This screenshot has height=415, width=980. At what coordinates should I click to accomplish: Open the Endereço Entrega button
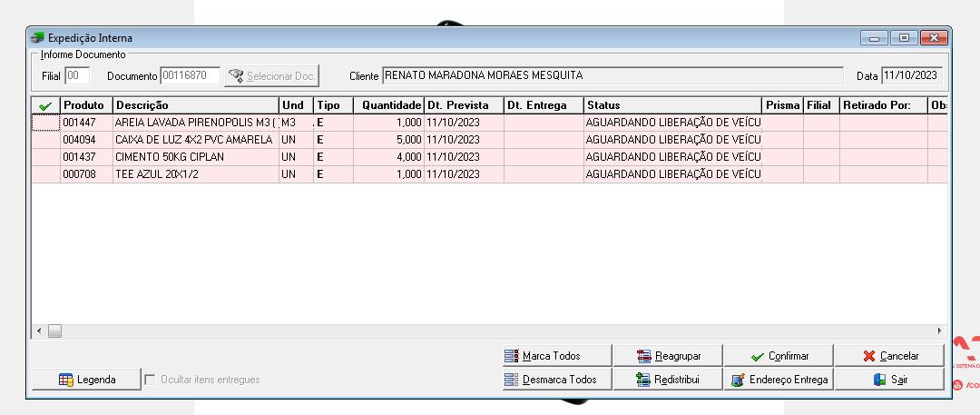[x=779, y=380]
